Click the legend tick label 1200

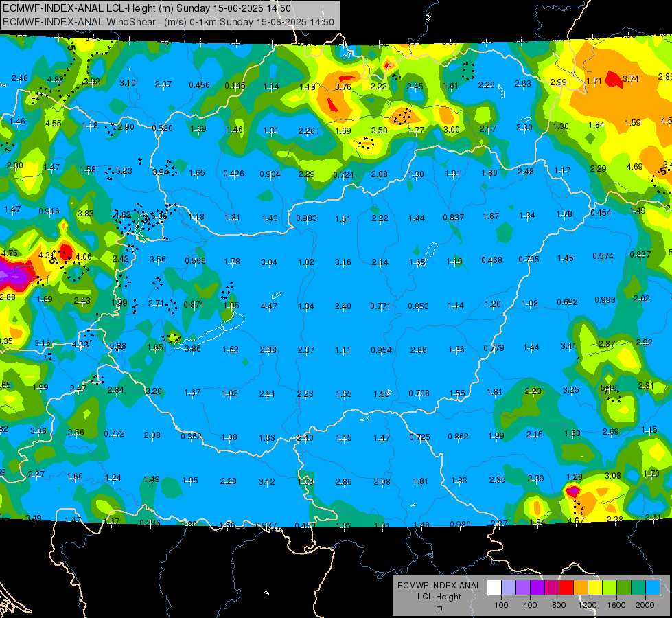588,605
